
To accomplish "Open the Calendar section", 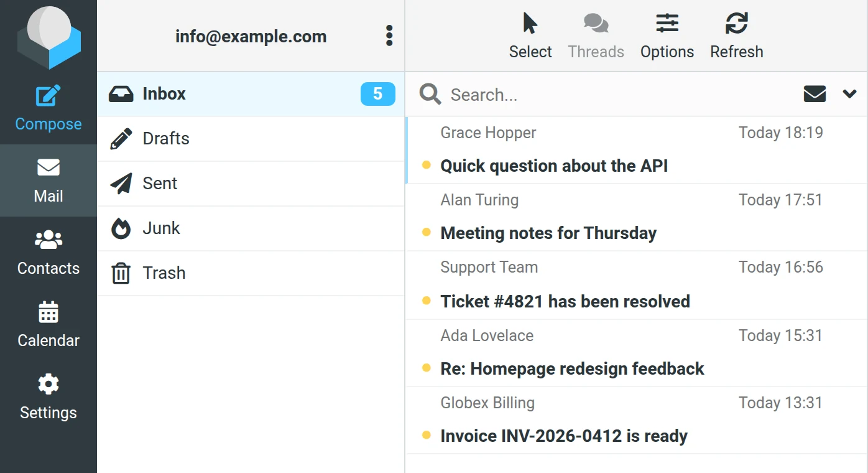I will 48,325.
